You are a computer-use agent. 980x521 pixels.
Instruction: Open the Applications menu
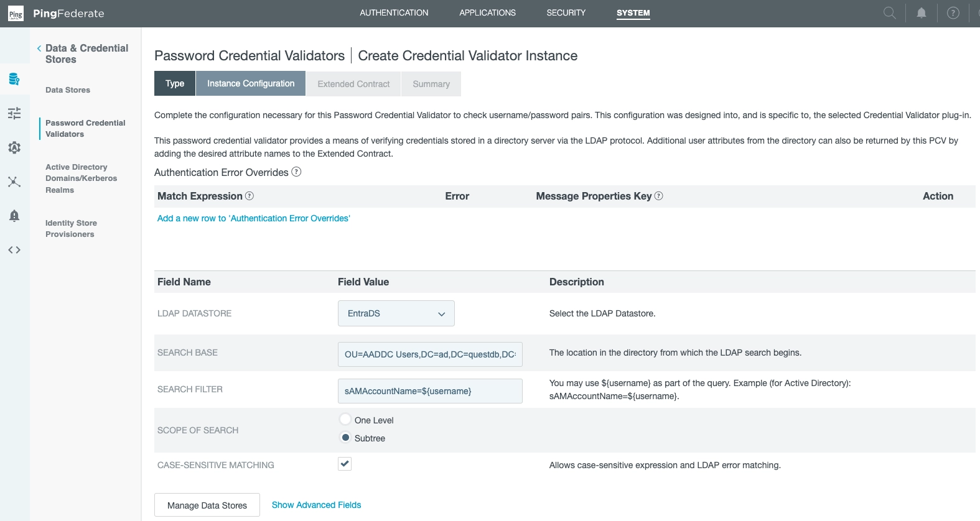(x=487, y=13)
